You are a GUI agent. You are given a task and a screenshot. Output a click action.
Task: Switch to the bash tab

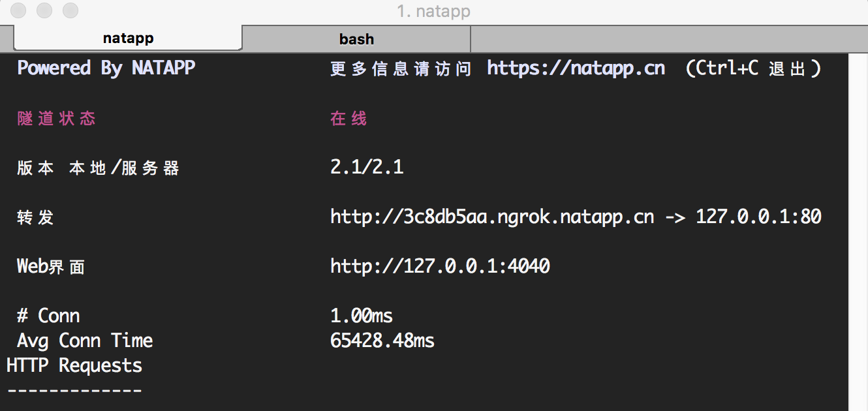click(x=356, y=39)
